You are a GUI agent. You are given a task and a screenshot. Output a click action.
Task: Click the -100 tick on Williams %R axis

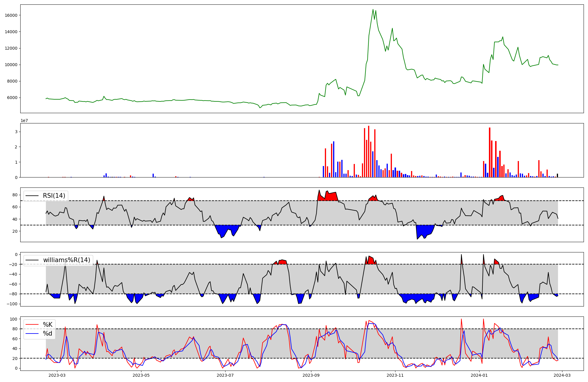coord(13,304)
